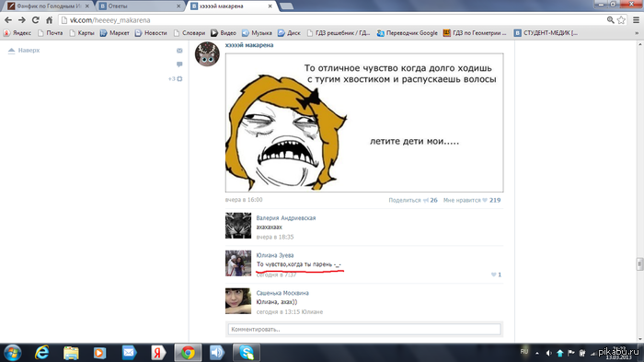Open Internet Explorer from the taskbar

(42, 353)
